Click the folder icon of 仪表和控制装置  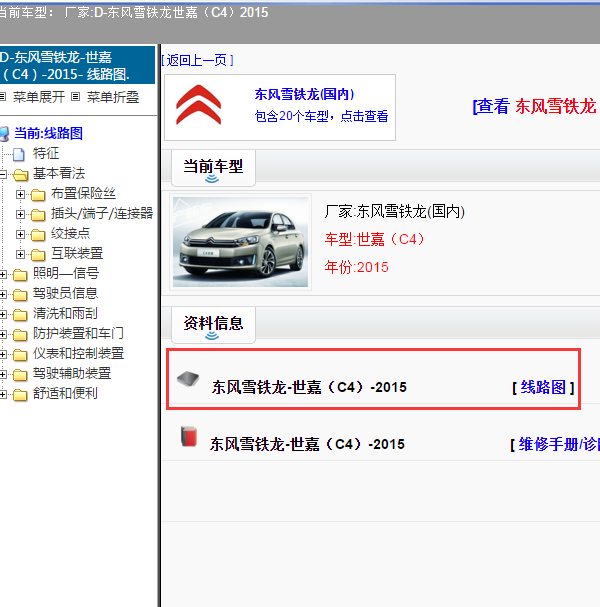[20, 355]
